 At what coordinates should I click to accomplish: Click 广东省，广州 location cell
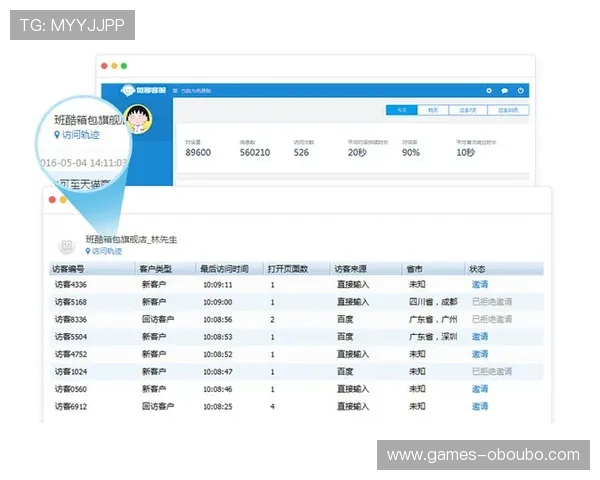click(x=433, y=319)
